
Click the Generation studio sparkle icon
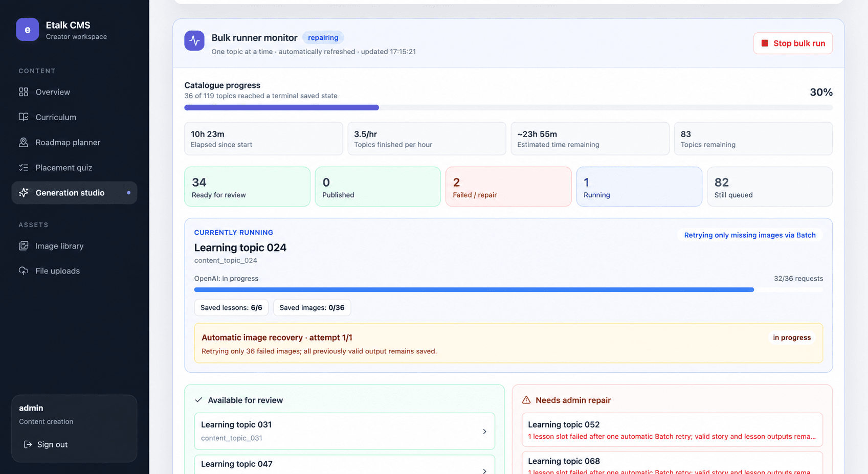pyautogui.click(x=24, y=193)
